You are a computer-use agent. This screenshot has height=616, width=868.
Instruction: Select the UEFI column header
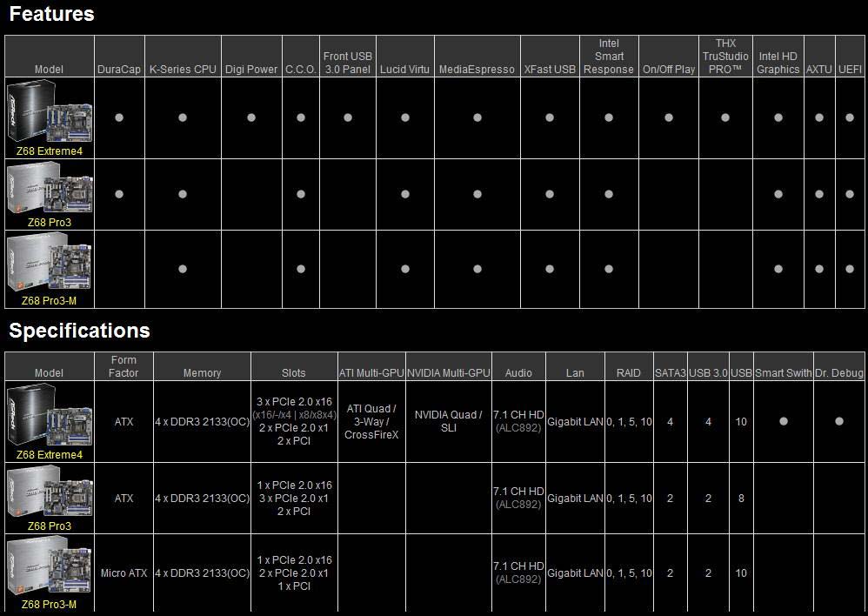[x=850, y=70]
